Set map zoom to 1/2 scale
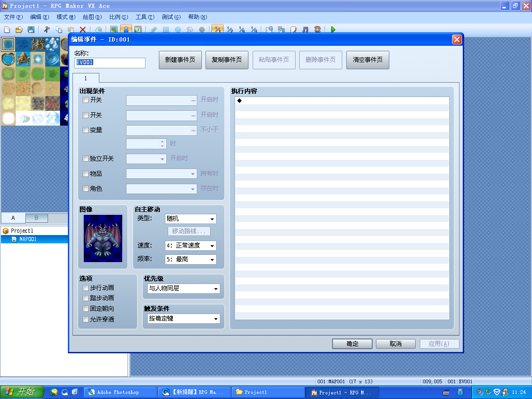Screen dimensions: 532x399 pyautogui.click(x=230, y=30)
